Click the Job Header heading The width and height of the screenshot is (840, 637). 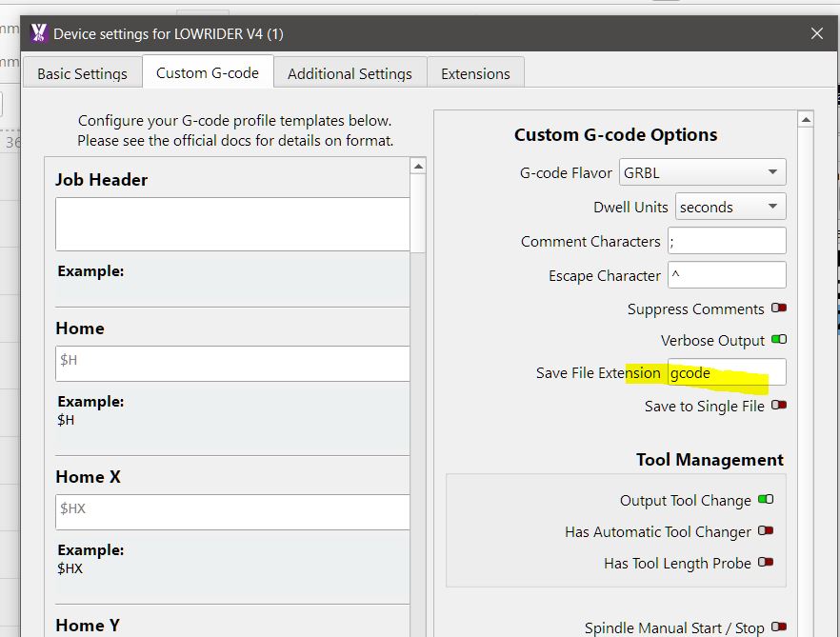point(101,179)
